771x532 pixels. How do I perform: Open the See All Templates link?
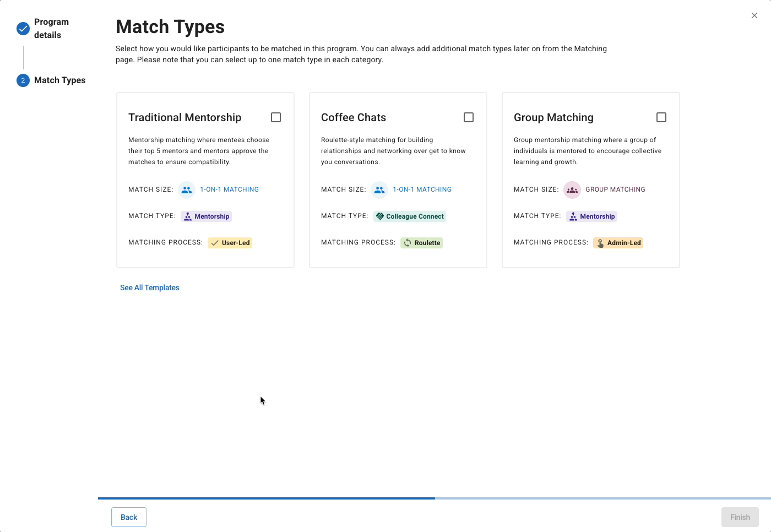[150, 288]
